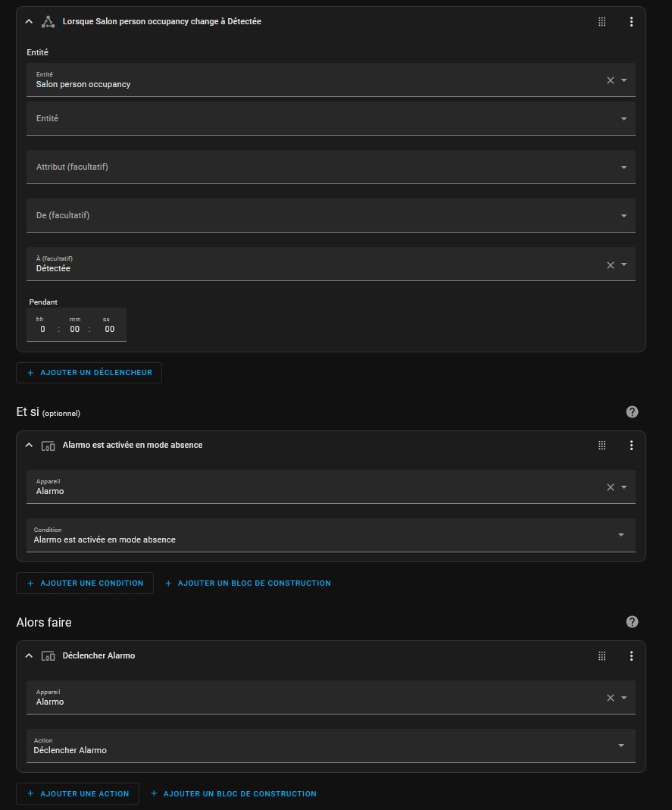Image resolution: width=672 pixels, height=810 pixels.
Task: Click the mm minutes field under Pendant
Action: point(75,329)
